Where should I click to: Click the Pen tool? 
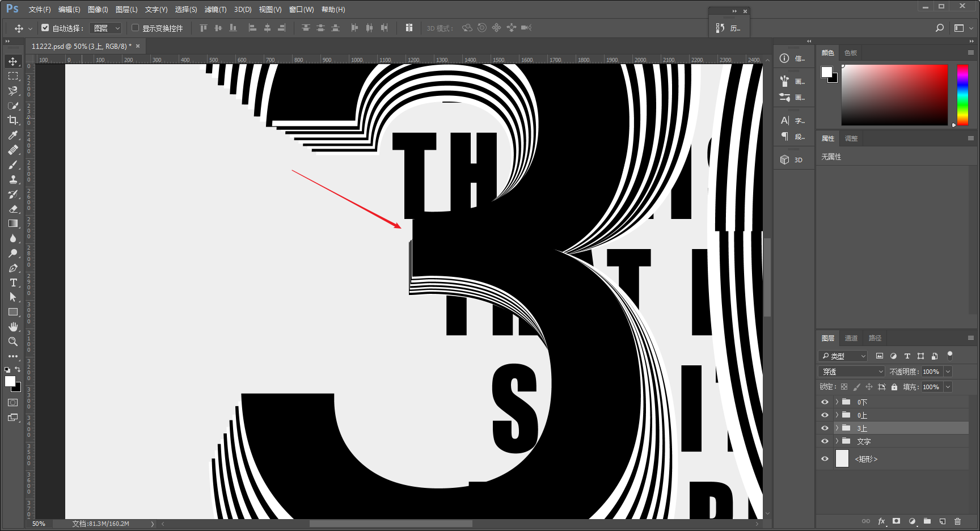(x=12, y=268)
